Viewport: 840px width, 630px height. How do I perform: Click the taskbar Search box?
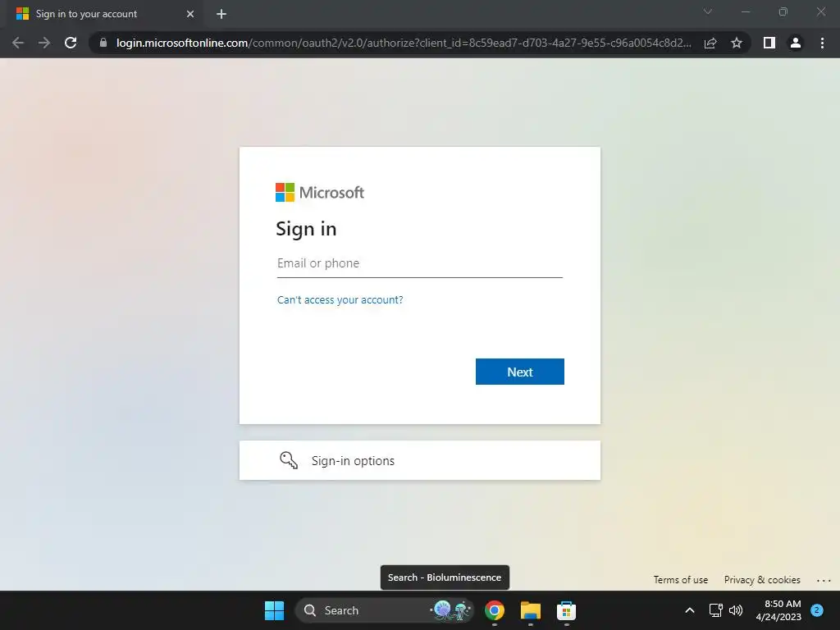click(x=384, y=610)
